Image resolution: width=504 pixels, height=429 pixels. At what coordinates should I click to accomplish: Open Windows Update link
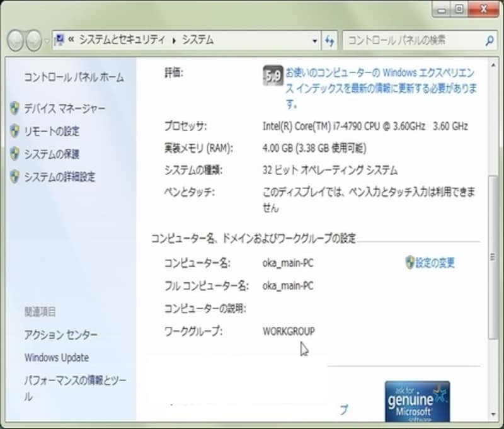57,358
